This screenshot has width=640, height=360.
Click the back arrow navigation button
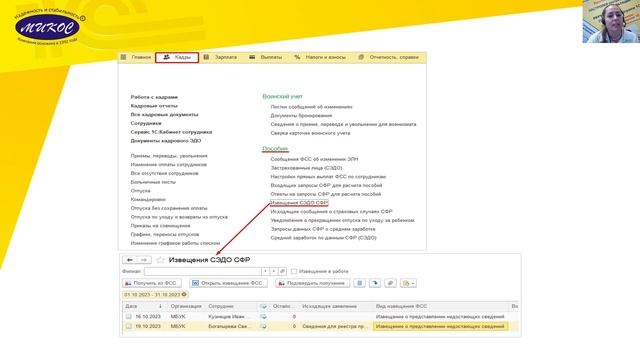tap(129, 260)
